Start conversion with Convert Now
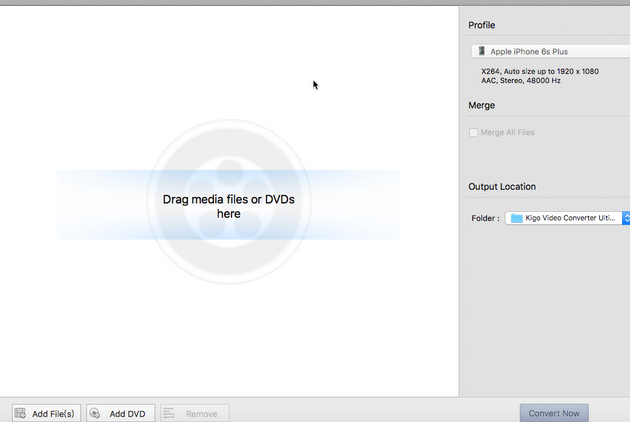 [x=554, y=413]
